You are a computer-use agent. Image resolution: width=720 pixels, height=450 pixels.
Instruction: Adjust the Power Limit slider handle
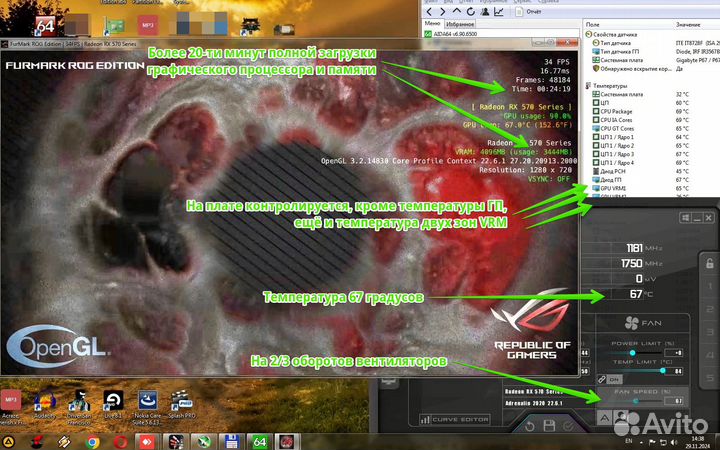pyautogui.click(x=632, y=353)
